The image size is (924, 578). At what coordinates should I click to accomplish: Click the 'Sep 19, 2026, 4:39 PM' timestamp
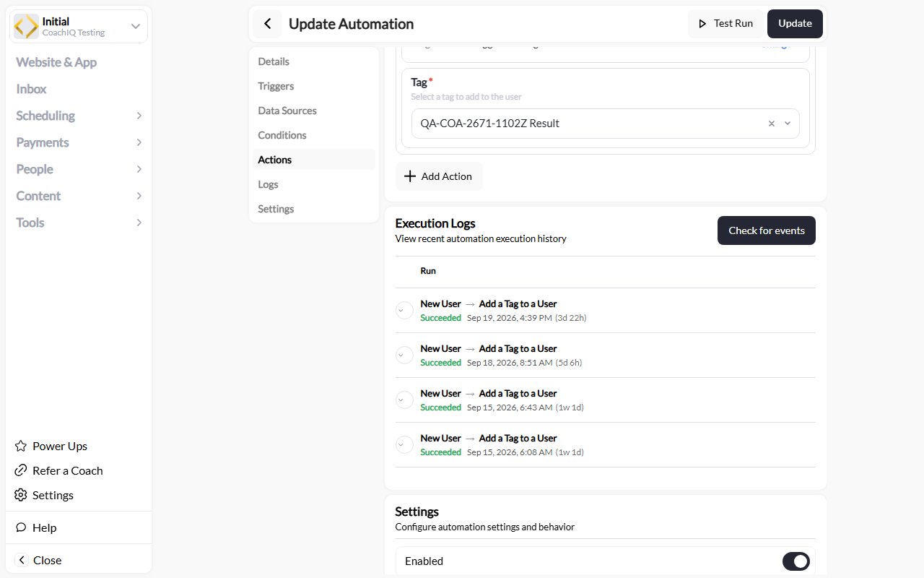(x=510, y=317)
